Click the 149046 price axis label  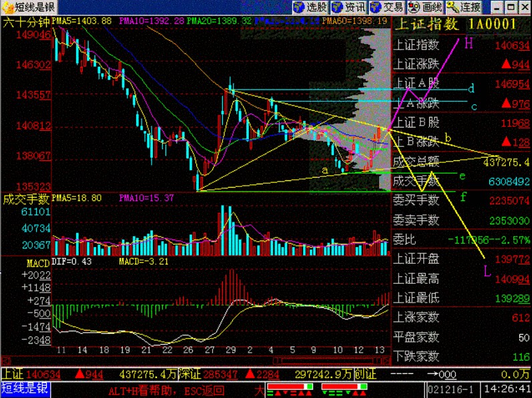click(x=33, y=34)
